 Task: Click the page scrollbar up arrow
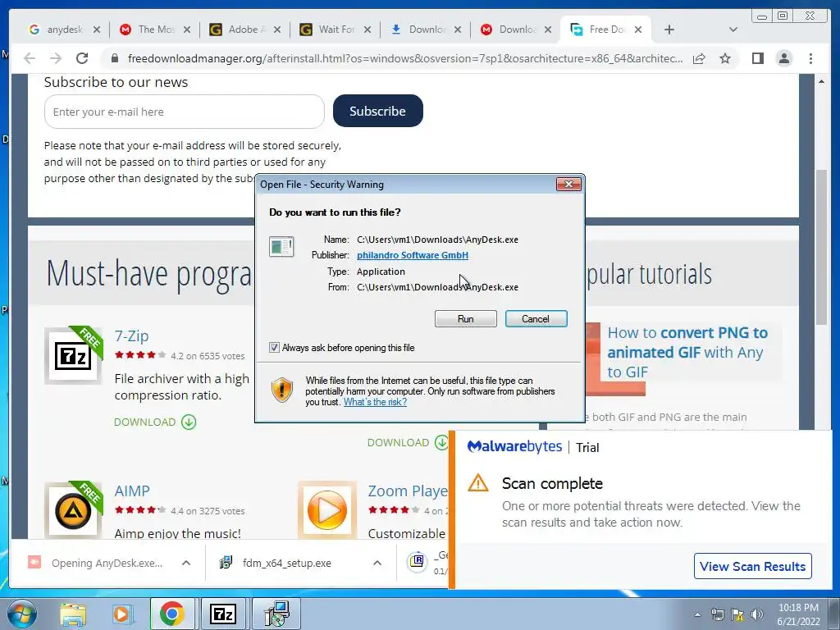(821, 81)
